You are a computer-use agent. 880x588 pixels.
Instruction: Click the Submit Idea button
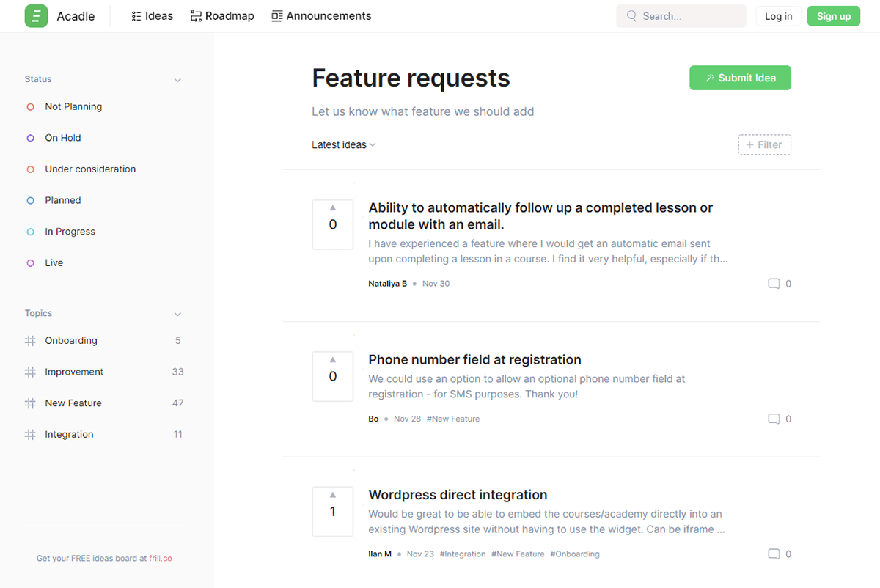[x=740, y=78]
